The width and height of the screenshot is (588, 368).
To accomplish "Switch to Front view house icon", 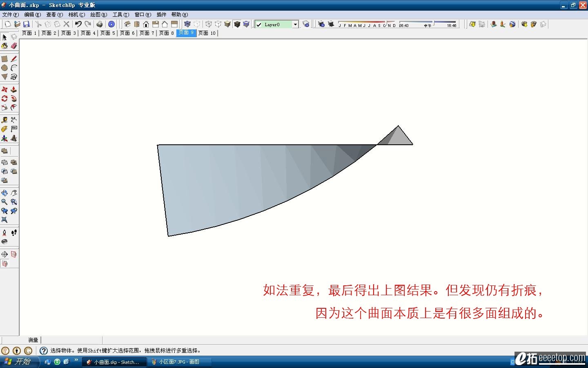I will [146, 24].
